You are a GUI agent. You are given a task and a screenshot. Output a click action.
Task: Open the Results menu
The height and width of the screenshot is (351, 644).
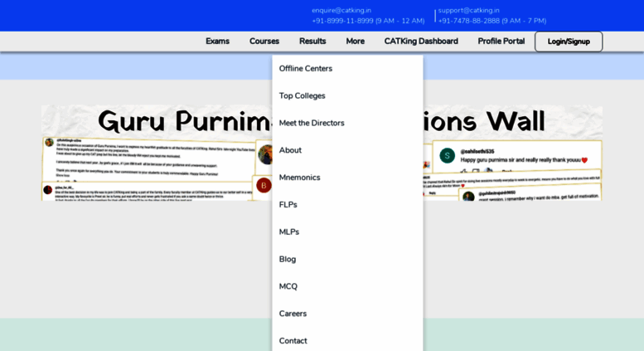point(312,41)
